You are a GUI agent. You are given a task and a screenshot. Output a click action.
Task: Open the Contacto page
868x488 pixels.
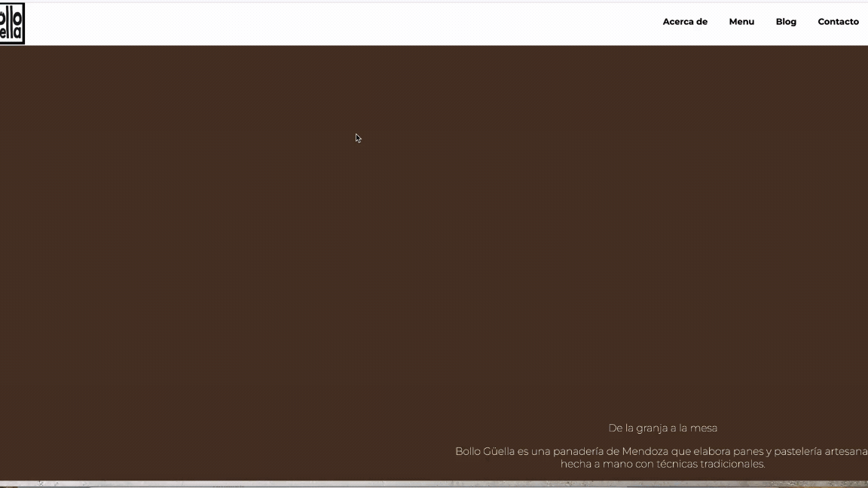click(x=838, y=22)
